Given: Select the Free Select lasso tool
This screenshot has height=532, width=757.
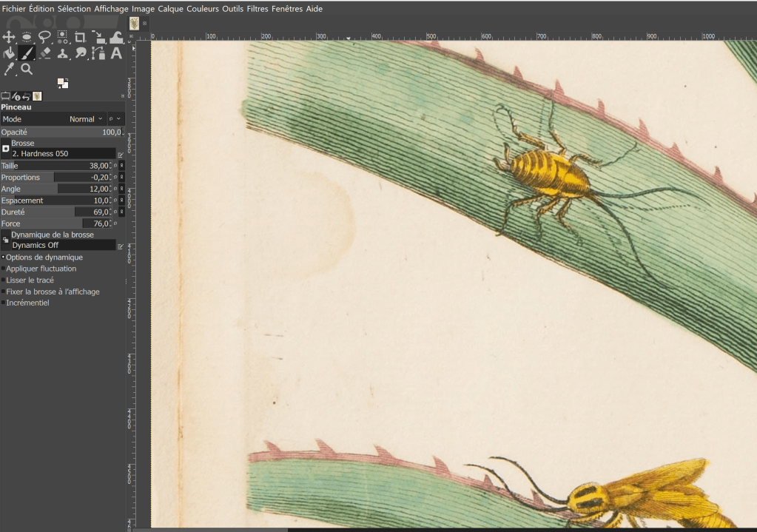Looking at the screenshot, I should [x=44, y=37].
